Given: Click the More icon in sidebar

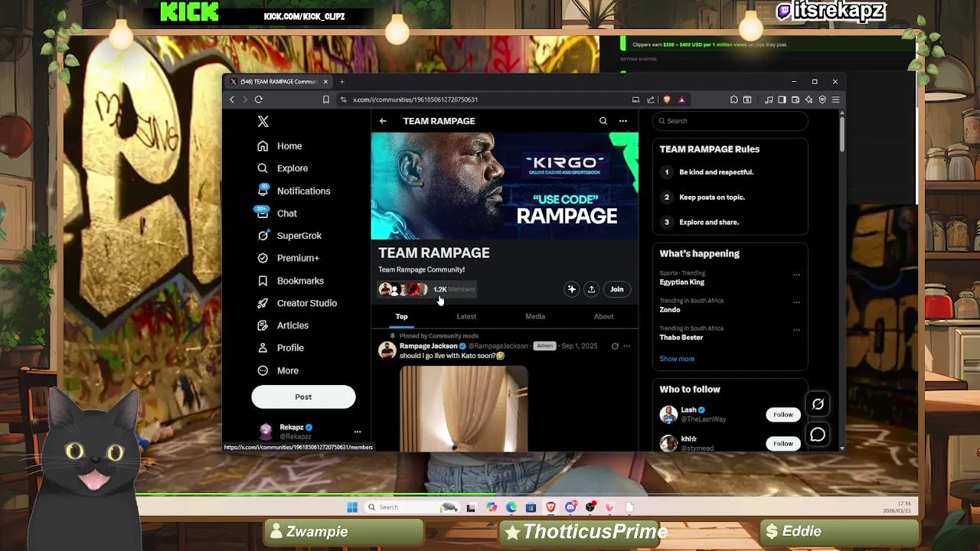Looking at the screenshot, I should coord(263,370).
